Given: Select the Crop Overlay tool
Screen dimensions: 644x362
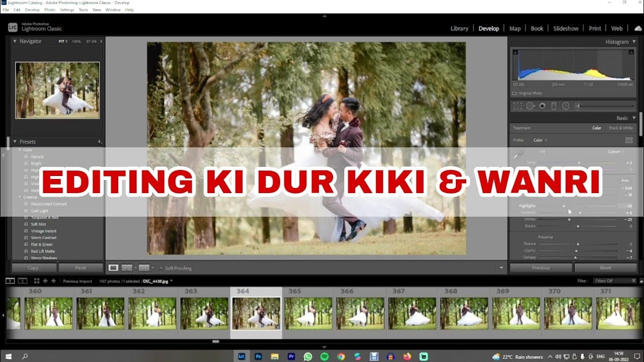Looking at the screenshot, I should [x=517, y=106].
